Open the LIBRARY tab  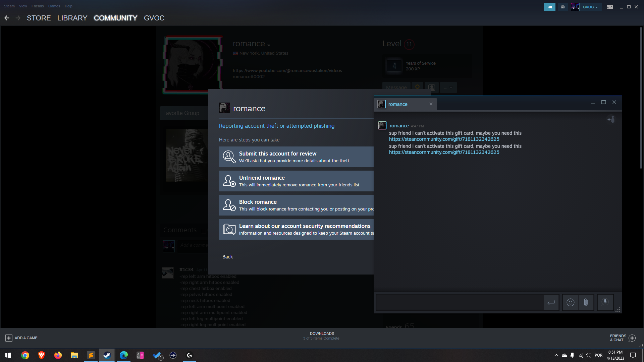(72, 18)
